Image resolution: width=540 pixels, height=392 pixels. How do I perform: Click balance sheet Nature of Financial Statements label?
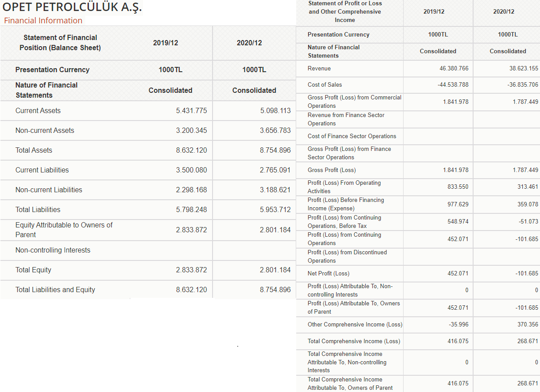click(x=46, y=90)
